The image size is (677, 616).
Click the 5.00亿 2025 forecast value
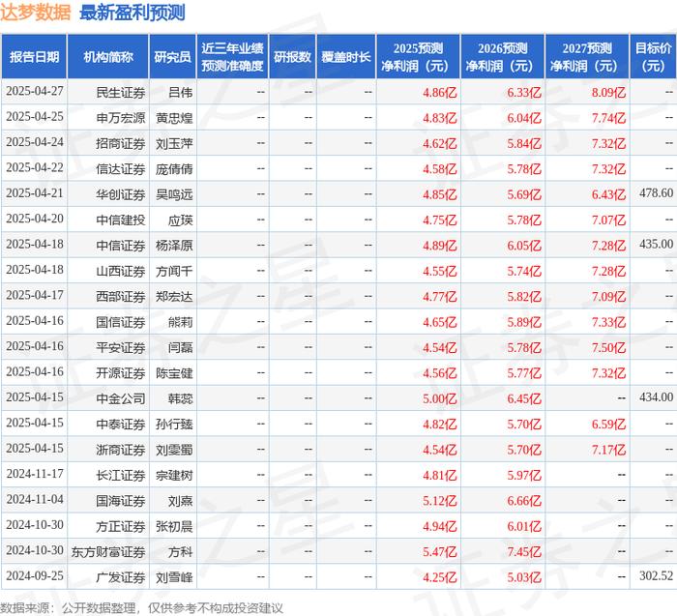tap(439, 398)
